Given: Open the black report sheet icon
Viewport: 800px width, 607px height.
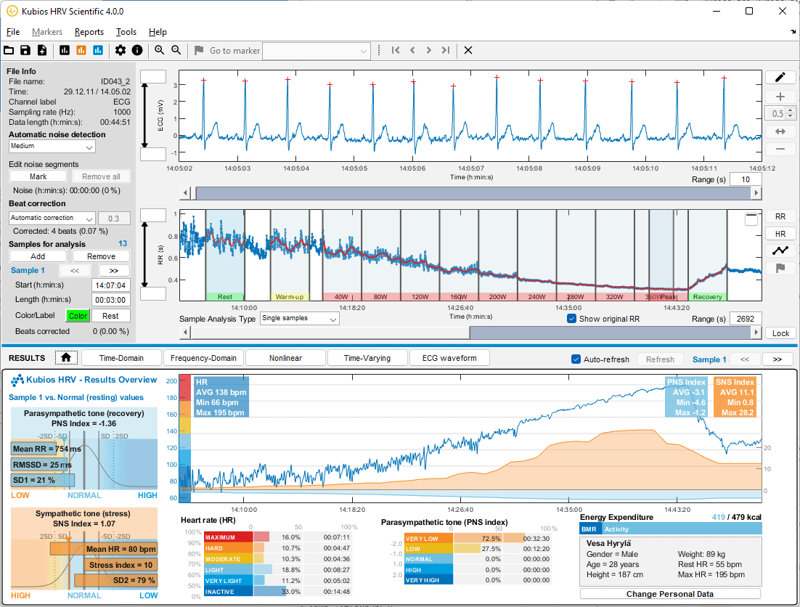Looking at the screenshot, I should (x=64, y=50).
